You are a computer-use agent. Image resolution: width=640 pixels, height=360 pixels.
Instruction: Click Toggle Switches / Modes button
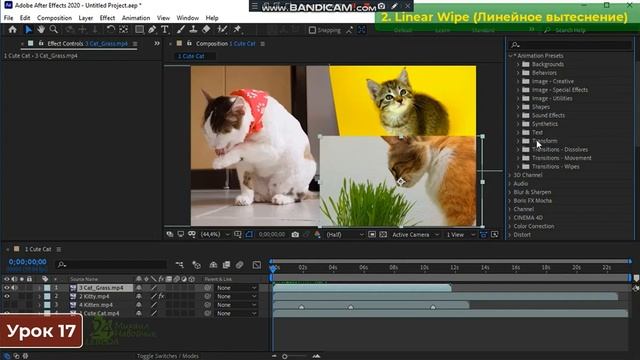coord(168,356)
